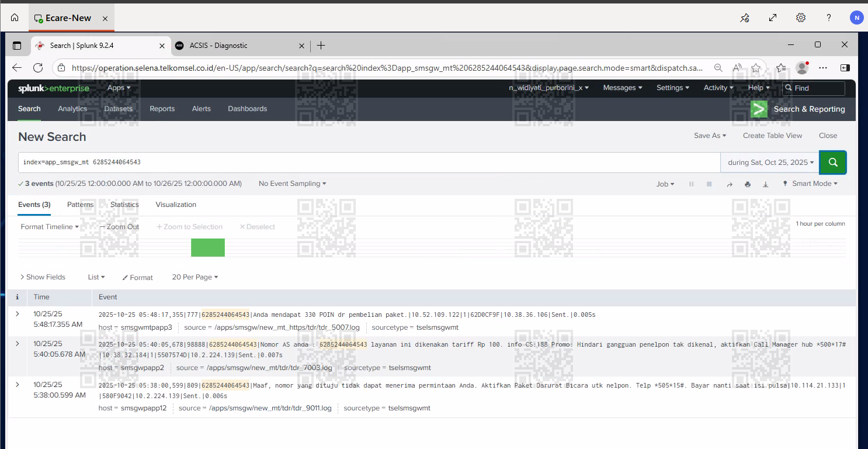Open n_widiyati_purborini_x user menu

(548, 88)
